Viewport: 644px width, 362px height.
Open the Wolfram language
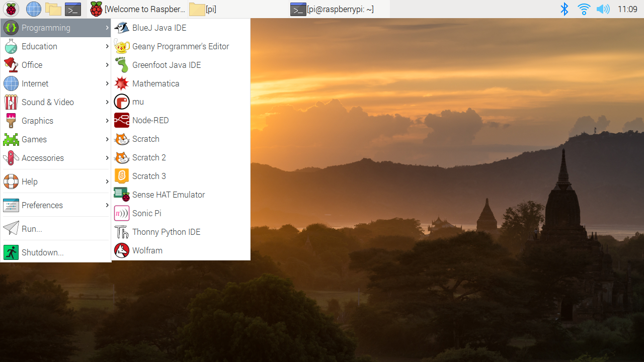(147, 250)
